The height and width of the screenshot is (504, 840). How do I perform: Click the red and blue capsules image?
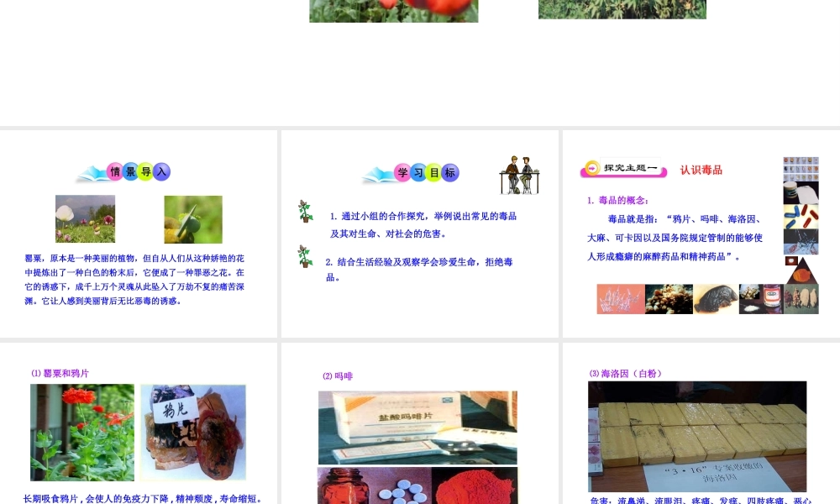(x=801, y=217)
